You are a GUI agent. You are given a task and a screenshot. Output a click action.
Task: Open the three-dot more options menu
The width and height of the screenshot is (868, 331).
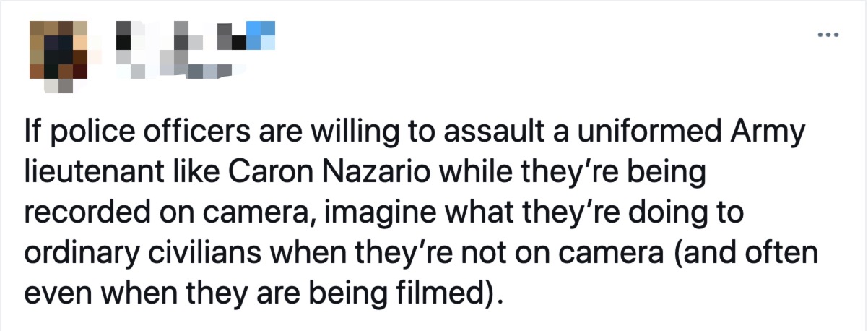(x=828, y=34)
